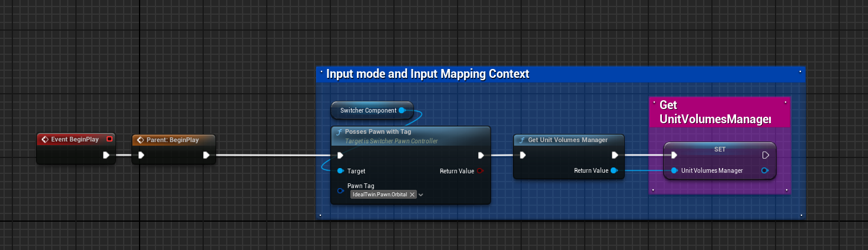Click the exec output pin of Parent: BeginPlay
868x250 pixels.
tap(206, 156)
